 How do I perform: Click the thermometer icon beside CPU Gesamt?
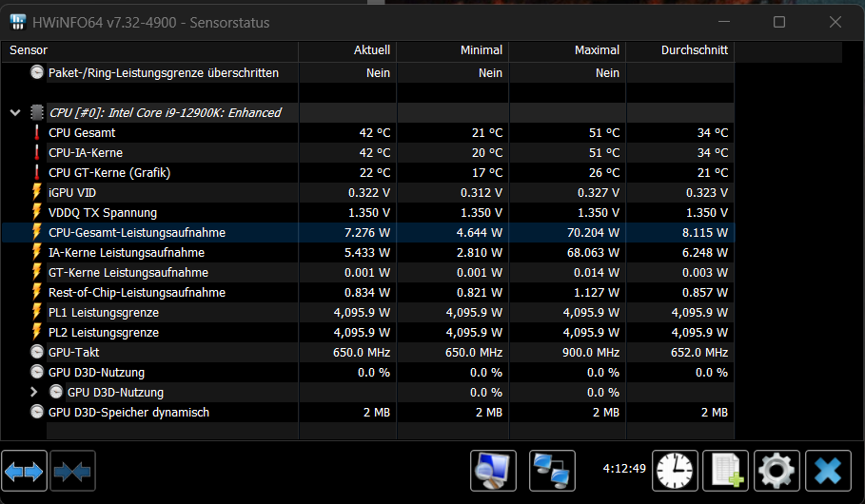pos(37,133)
